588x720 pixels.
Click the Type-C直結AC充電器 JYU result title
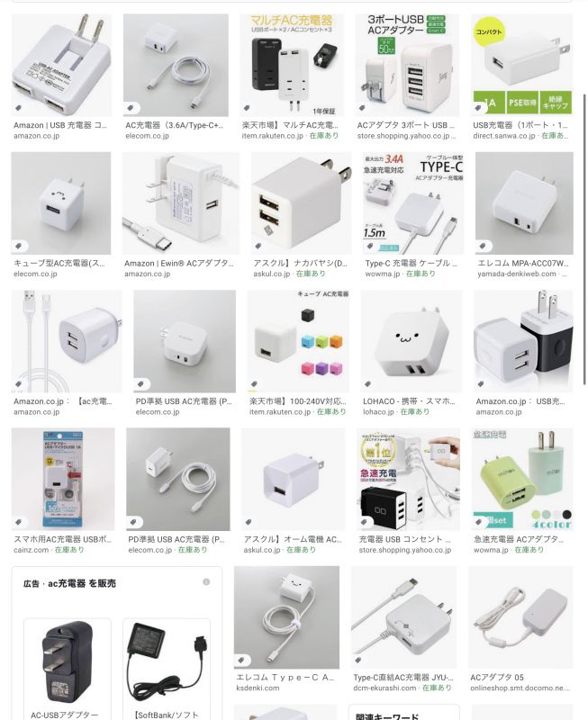[x=403, y=678]
